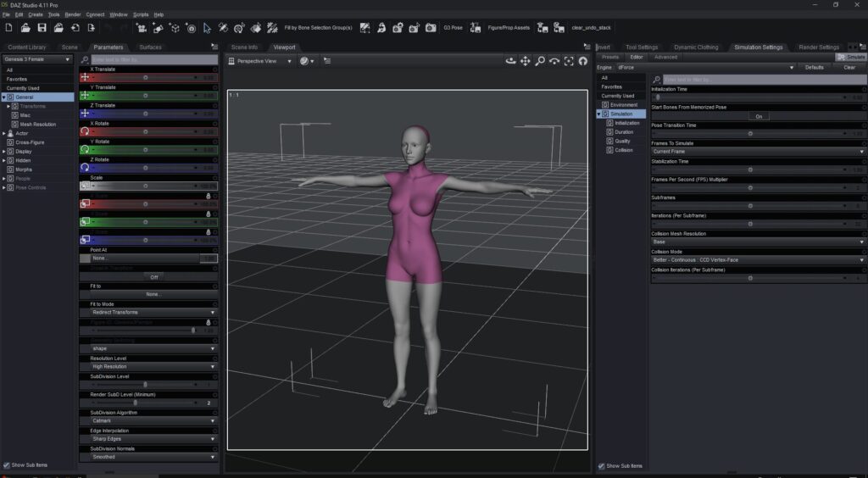This screenshot has height=478, width=868.
Task: Open the Genesis 3 Female node dropdown
Action: click(37, 59)
